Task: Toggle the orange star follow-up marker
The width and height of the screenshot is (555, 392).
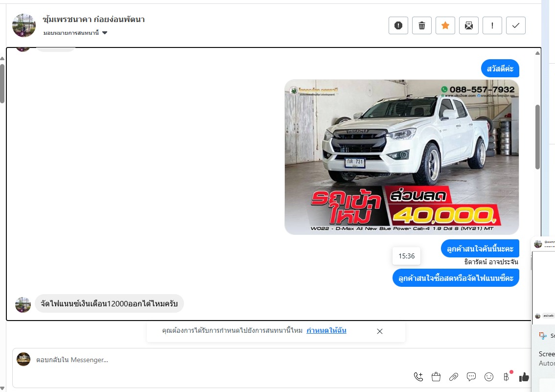Action: point(445,25)
